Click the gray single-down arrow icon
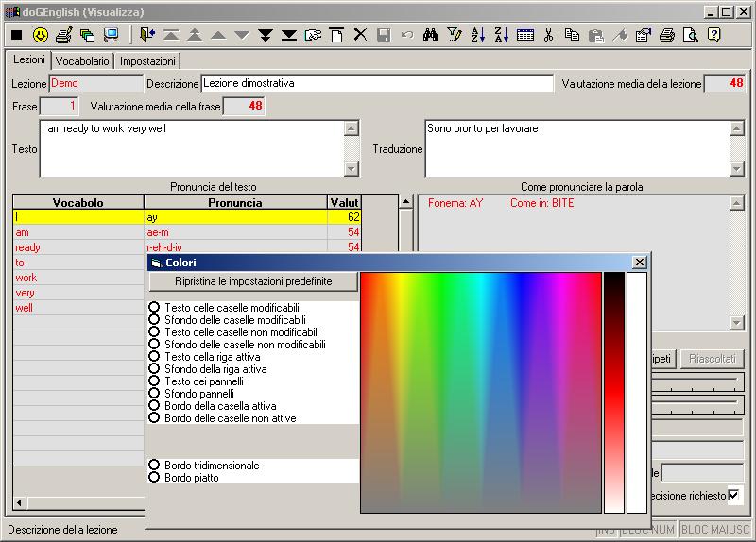The image size is (756, 542). [242, 35]
